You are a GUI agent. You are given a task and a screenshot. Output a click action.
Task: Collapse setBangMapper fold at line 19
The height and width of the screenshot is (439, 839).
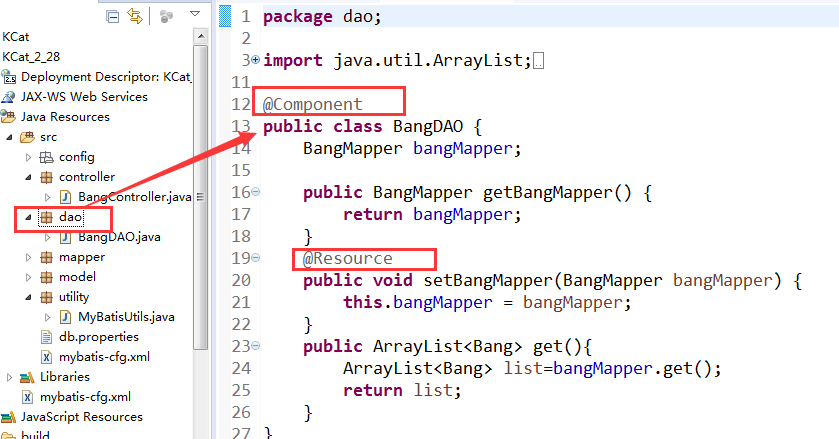[256, 258]
